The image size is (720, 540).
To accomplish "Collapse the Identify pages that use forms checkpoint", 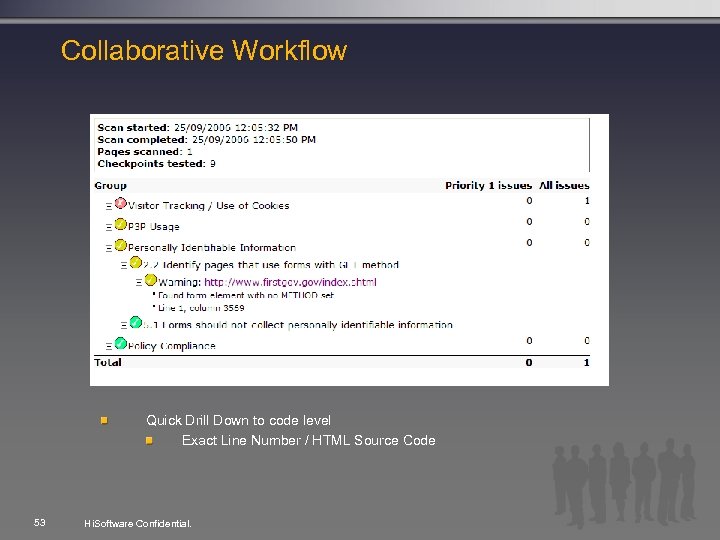I will coord(124,265).
